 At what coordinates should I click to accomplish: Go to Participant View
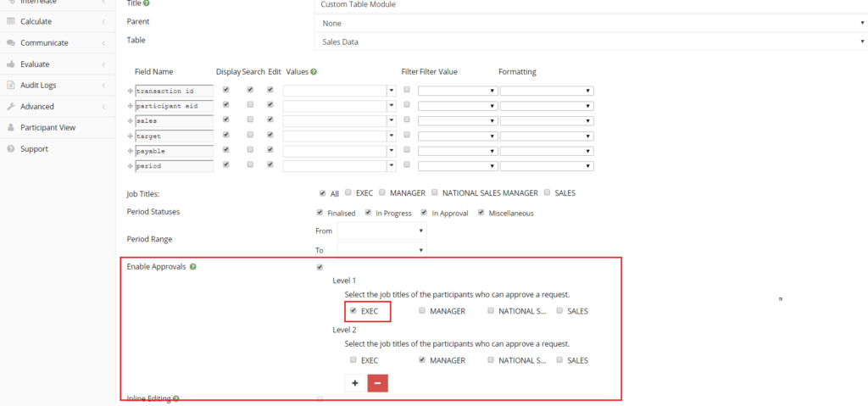57,127
